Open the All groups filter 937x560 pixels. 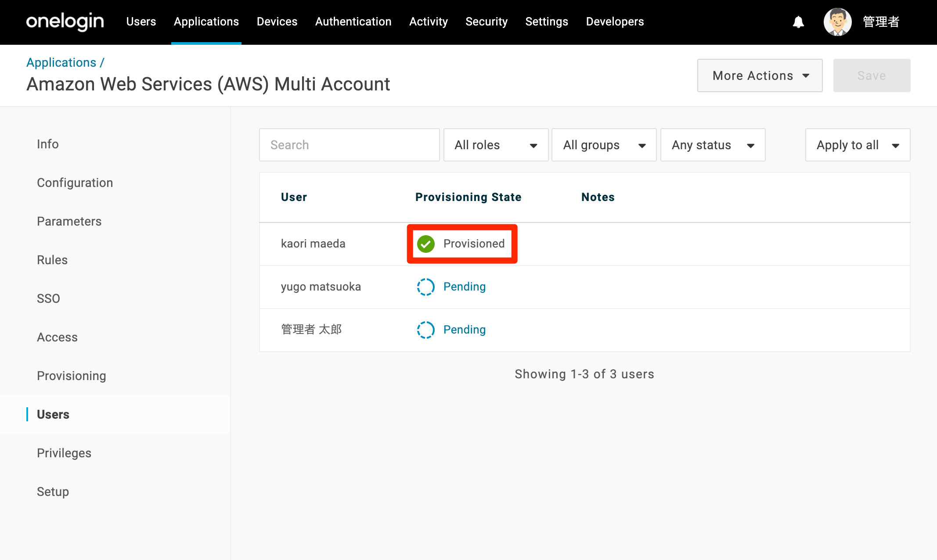tap(604, 145)
